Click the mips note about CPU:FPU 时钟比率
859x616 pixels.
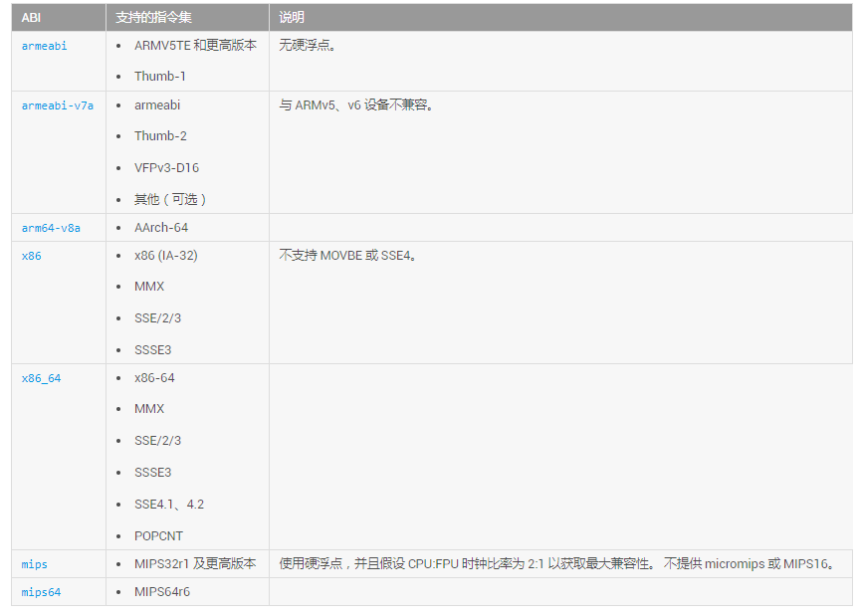557,563
